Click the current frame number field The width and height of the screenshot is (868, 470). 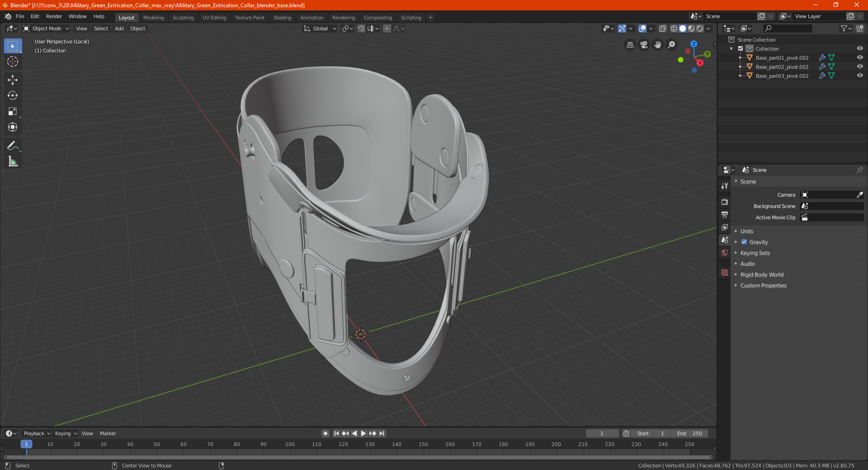(602, 433)
